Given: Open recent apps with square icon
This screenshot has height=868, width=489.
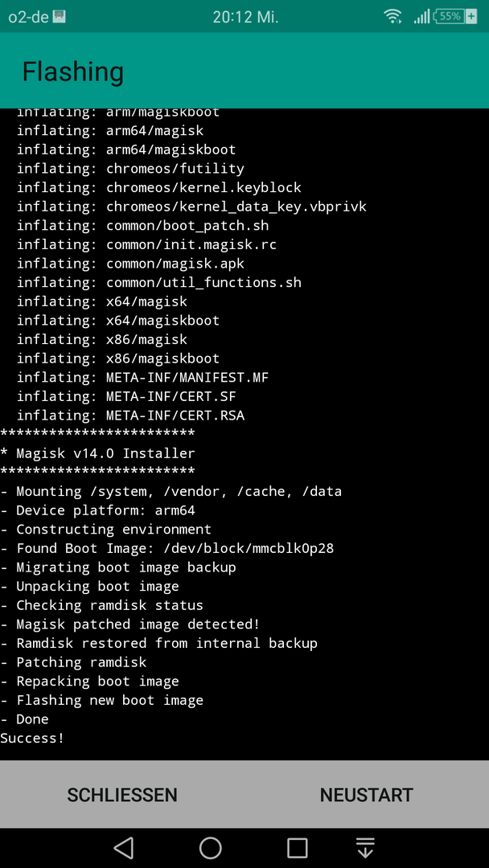Looking at the screenshot, I should pos(298,848).
